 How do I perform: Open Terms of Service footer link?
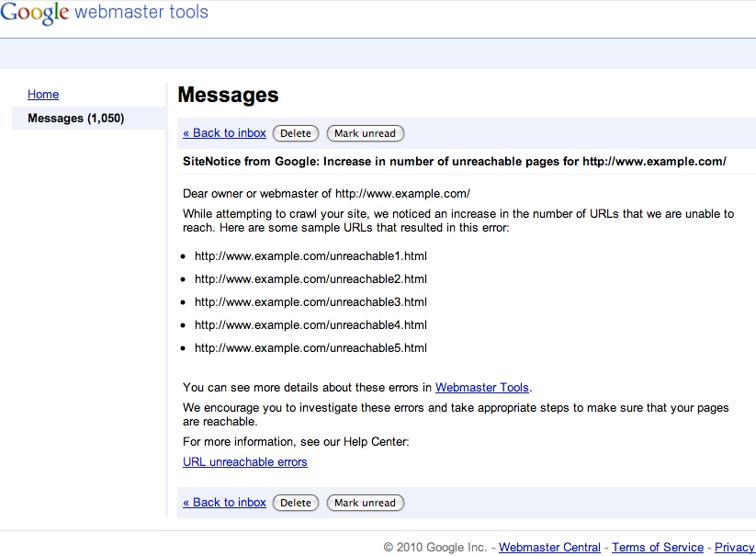(x=658, y=548)
